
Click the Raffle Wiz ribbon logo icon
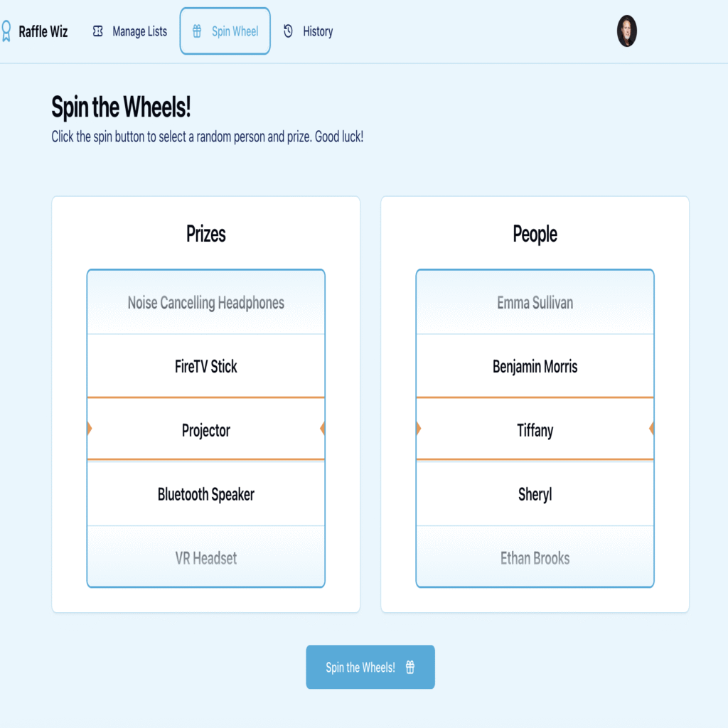click(x=6, y=31)
